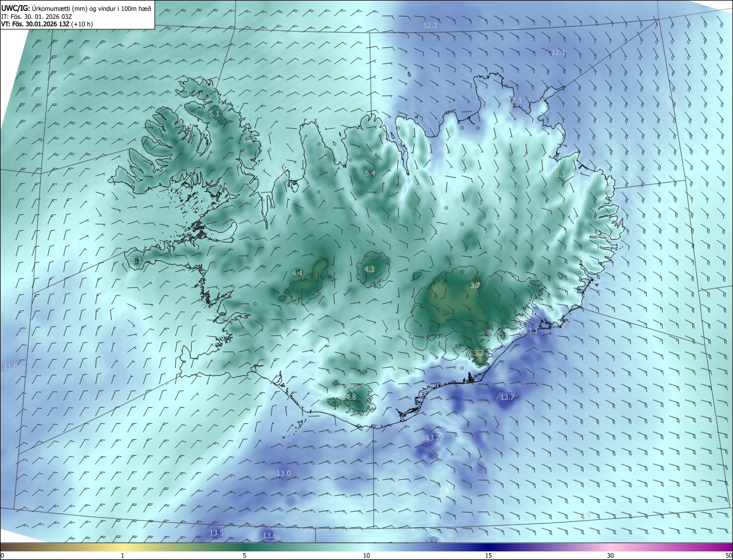Click the 13.6 value near the bottom edge
This screenshot has height=560, width=733.
pos(270,536)
